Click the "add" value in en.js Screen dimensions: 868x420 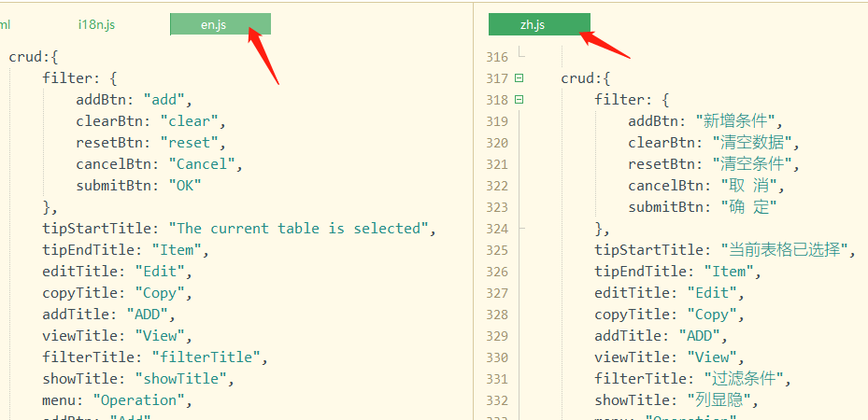[x=164, y=100]
